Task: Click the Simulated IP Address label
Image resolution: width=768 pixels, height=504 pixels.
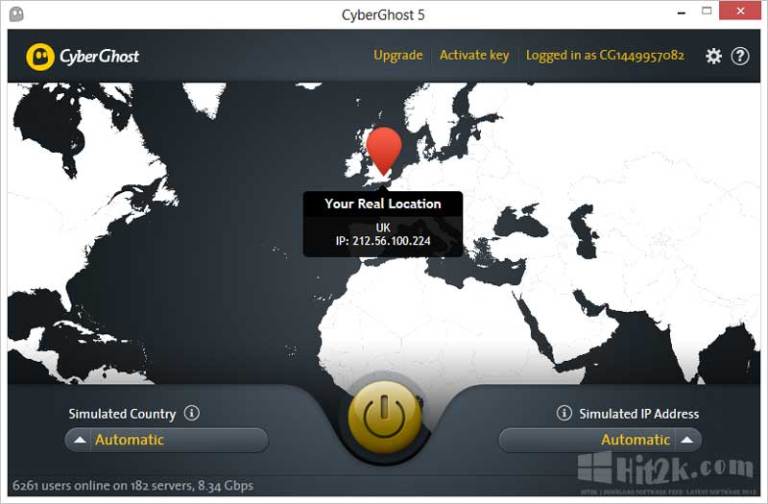Action: (639, 414)
